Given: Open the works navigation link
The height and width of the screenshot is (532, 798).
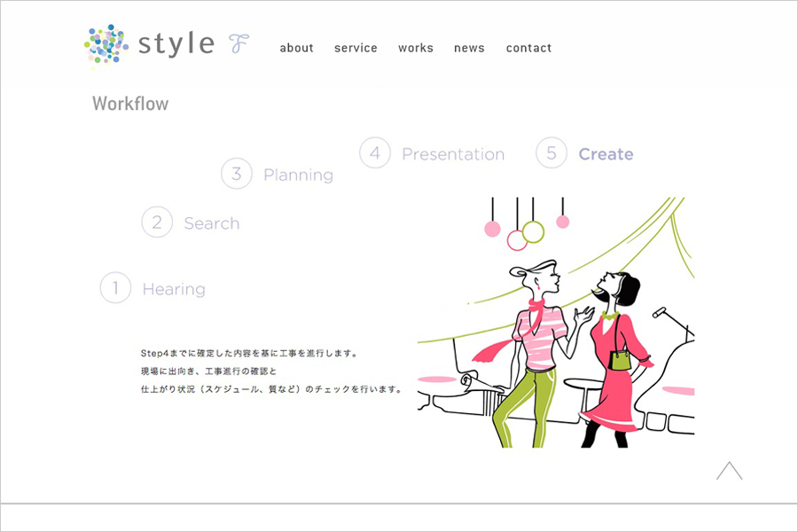Looking at the screenshot, I should [x=415, y=48].
